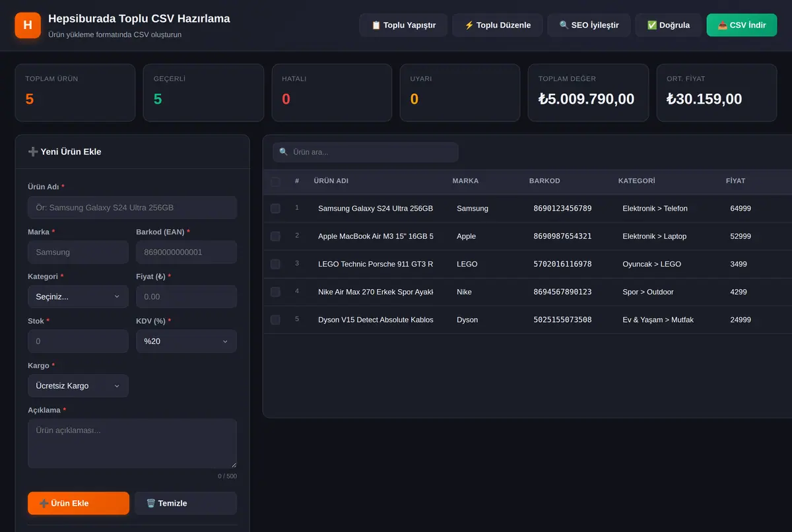Click the price cell 24999
This screenshot has height=532, width=792.
click(741, 319)
